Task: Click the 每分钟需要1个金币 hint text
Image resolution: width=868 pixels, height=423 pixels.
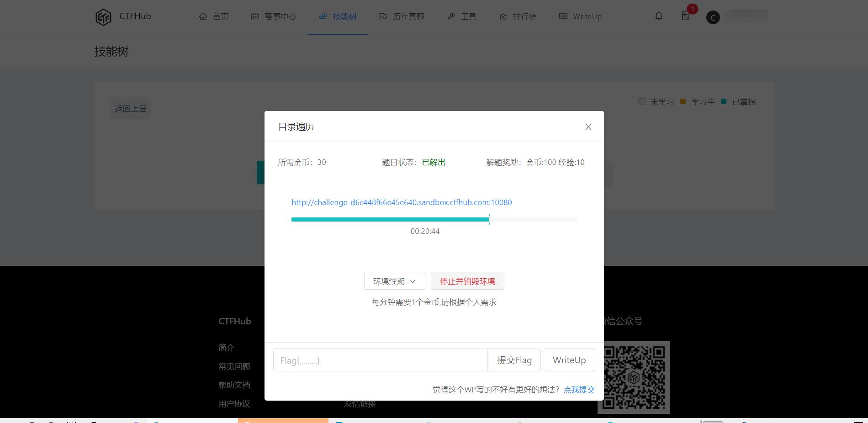Action: point(434,302)
